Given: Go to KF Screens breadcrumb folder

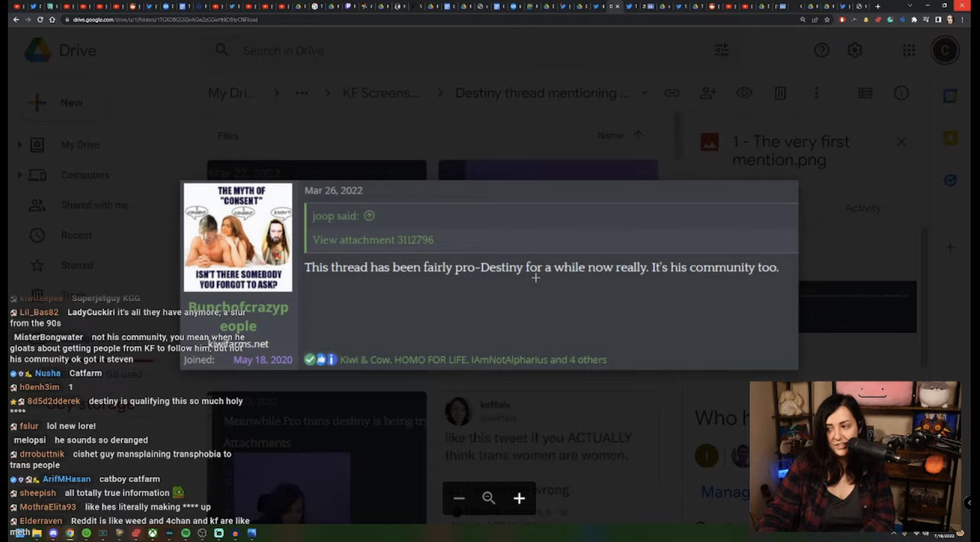Looking at the screenshot, I should click(x=381, y=93).
